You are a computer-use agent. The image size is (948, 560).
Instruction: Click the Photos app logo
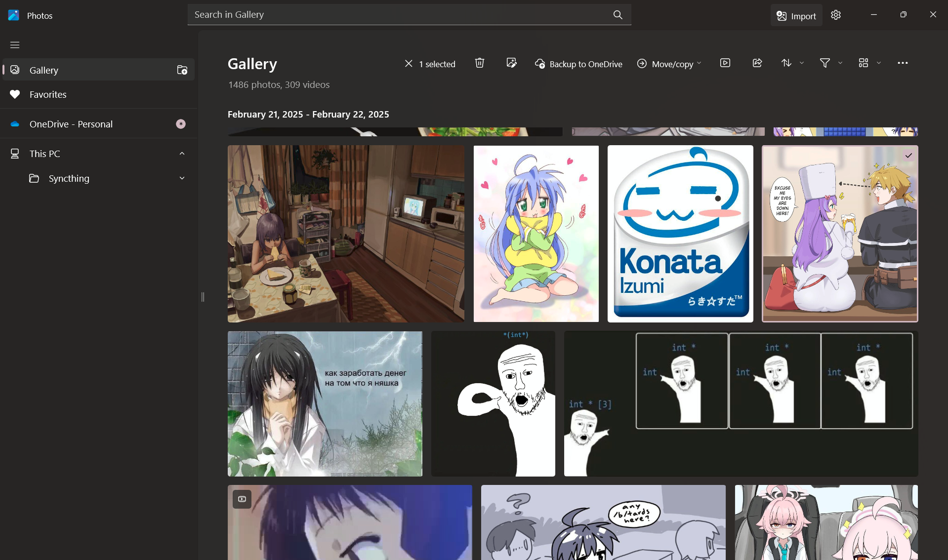tap(14, 15)
